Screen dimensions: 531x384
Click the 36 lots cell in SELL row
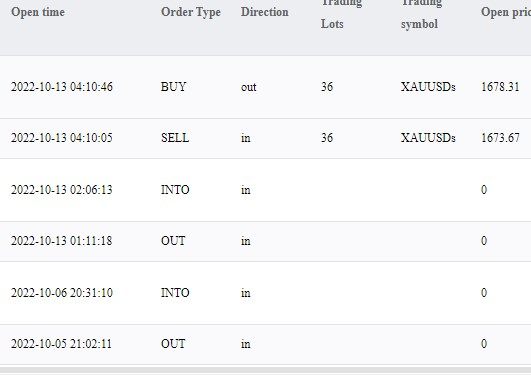click(x=327, y=138)
